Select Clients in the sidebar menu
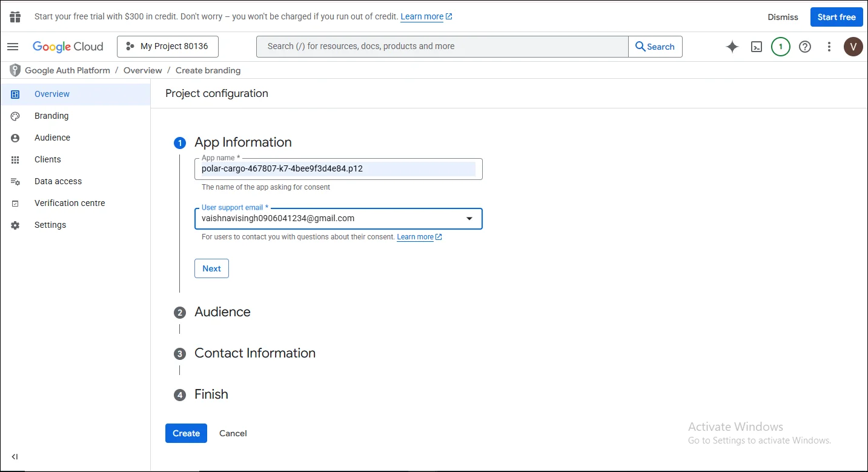Viewport: 868px width, 472px height. coord(75,159)
